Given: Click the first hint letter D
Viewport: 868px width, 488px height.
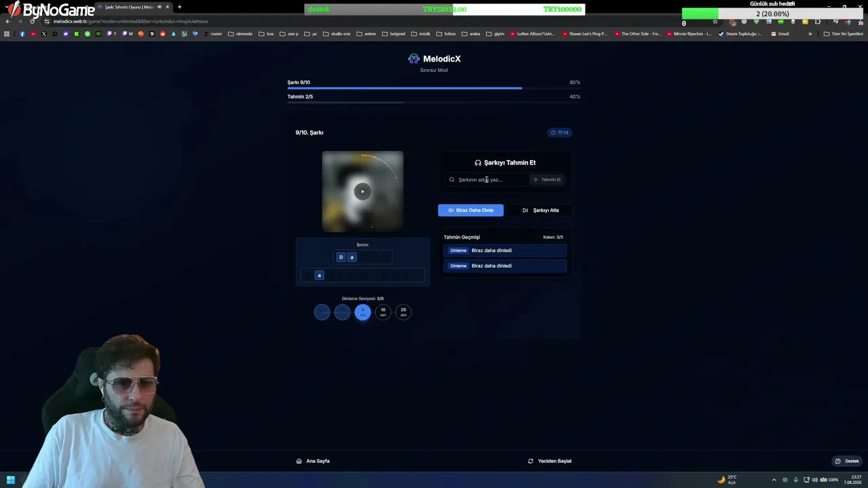Looking at the screenshot, I should (341, 257).
